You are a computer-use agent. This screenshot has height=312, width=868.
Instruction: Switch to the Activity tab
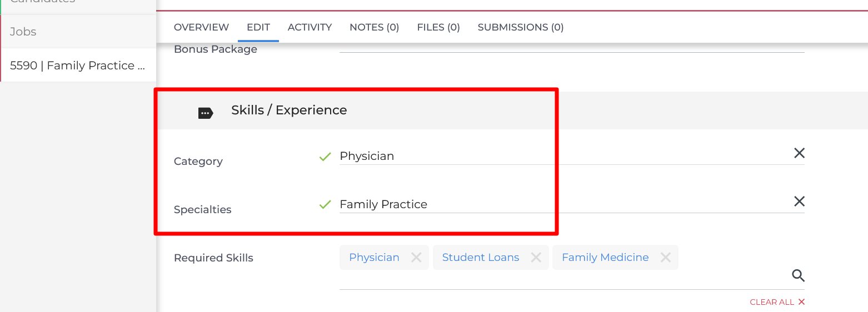point(310,27)
